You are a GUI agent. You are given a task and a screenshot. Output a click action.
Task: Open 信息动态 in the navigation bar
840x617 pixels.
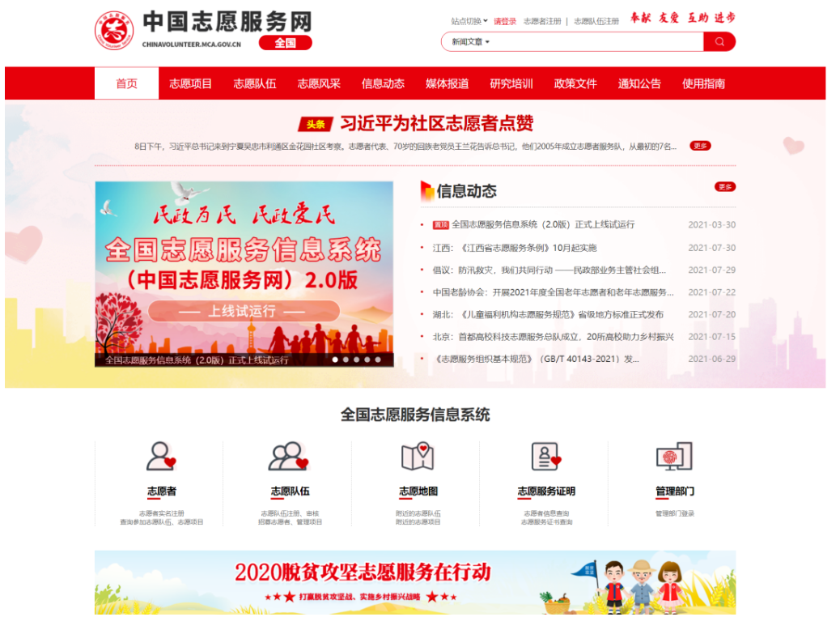tap(383, 83)
